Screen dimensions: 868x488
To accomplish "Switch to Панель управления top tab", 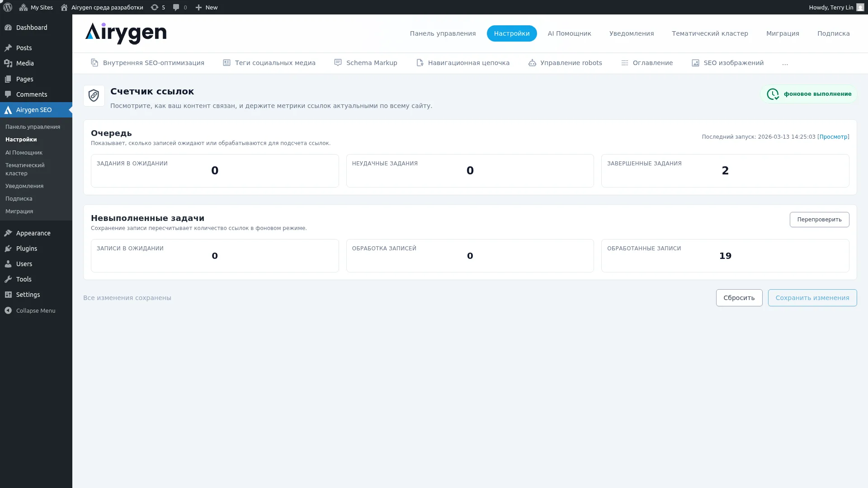I will (x=443, y=33).
